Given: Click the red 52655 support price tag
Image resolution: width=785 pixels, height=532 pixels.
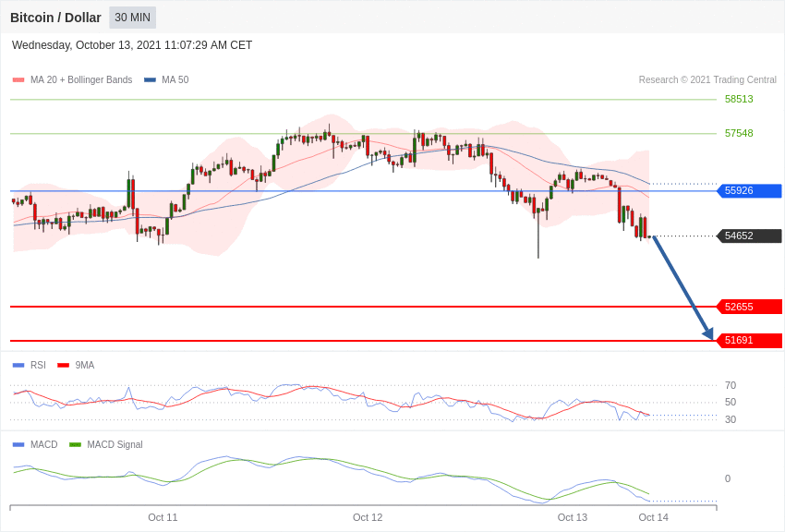Looking at the screenshot, I should click(750, 307).
